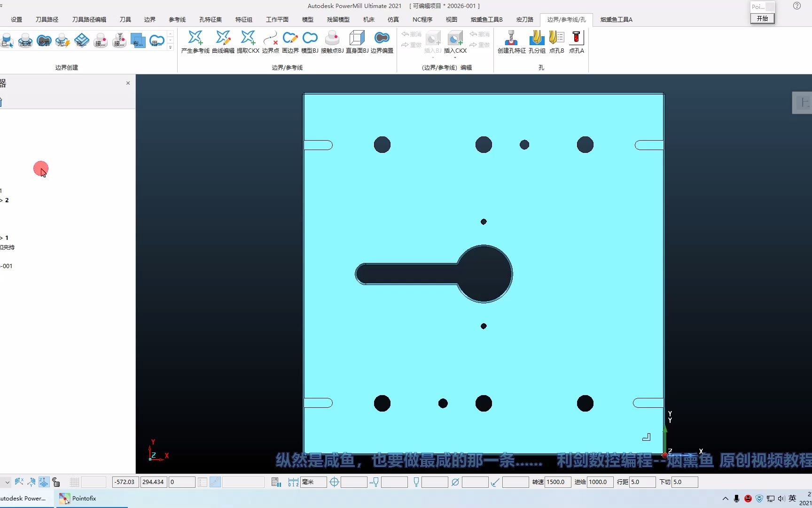
Task: Click the 直身面BJ box icon
Action: click(357, 41)
